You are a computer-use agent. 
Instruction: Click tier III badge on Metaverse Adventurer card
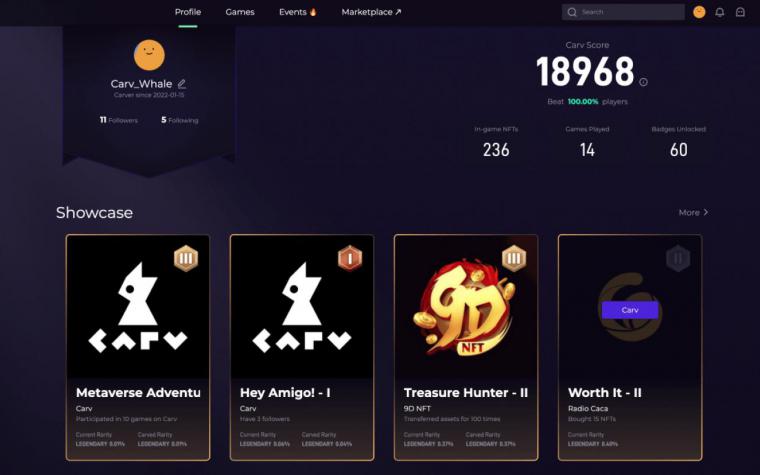click(186, 258)
